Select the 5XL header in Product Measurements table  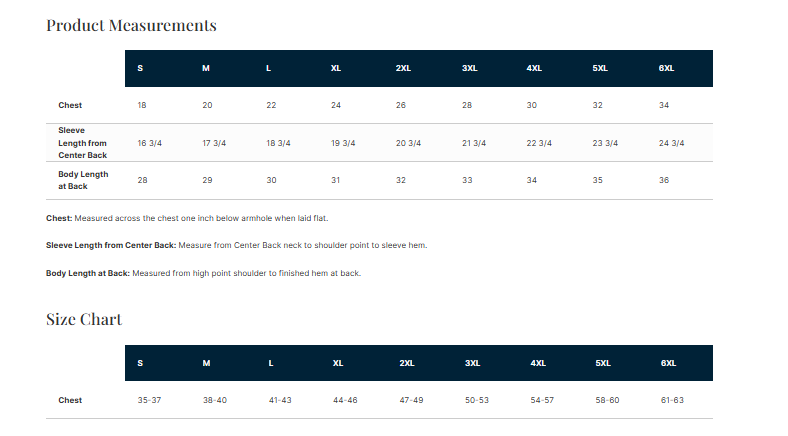(x=600, y=68)
